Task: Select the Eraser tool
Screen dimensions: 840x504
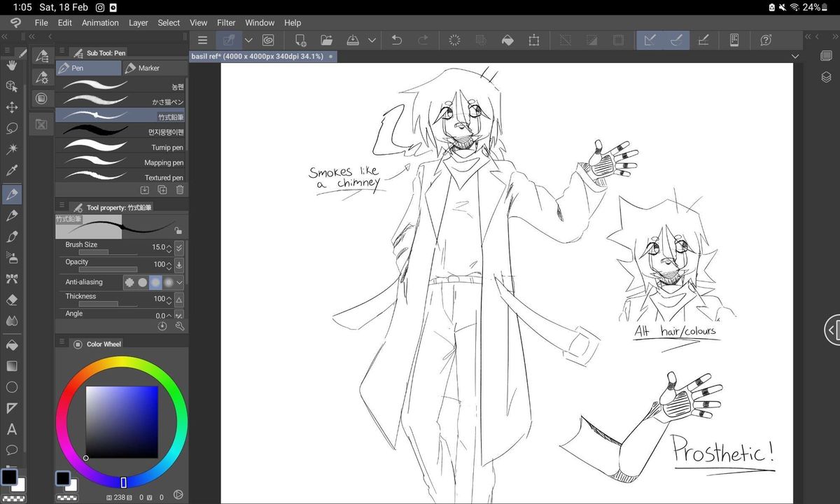Action: pos(12,300)
